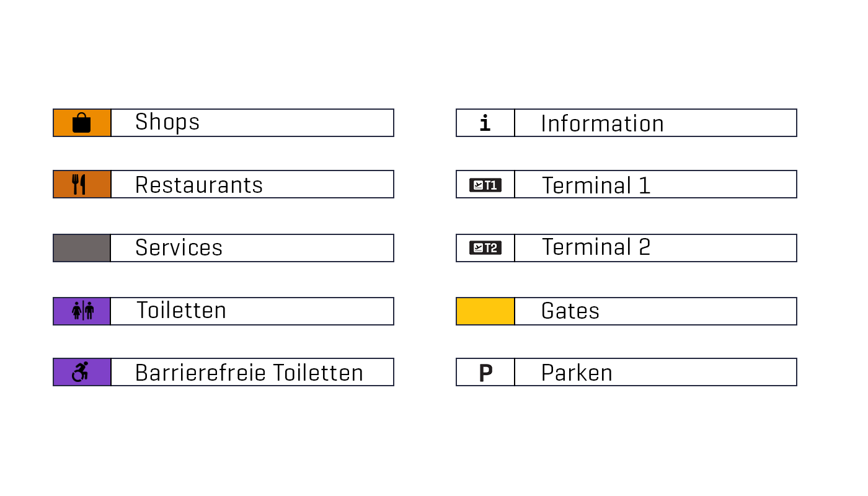This screenshot has width=868, height=496.
Task: Select the Barrierefreie Toiletten label
Action: (x=249, y=373)
